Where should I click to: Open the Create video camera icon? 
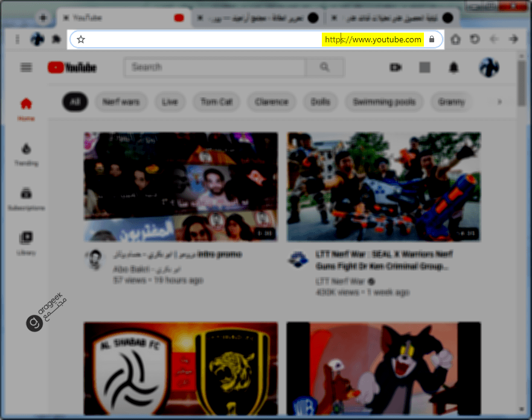click(x=396, y=68)
